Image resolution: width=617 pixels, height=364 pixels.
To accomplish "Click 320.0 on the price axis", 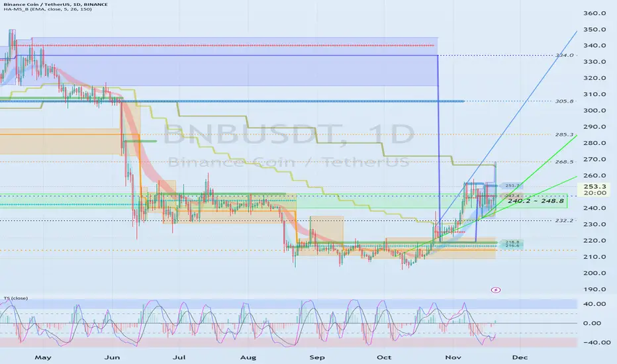I will point(594,78).
